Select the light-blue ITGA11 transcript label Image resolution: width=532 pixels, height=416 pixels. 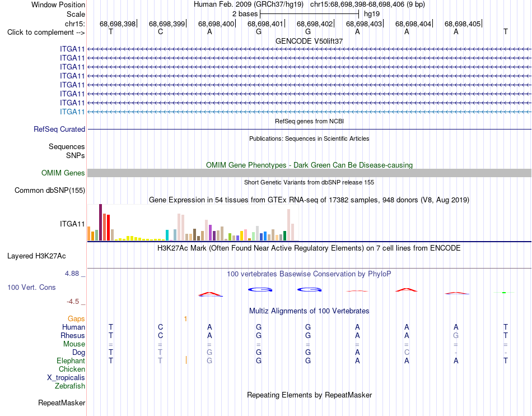72,112
